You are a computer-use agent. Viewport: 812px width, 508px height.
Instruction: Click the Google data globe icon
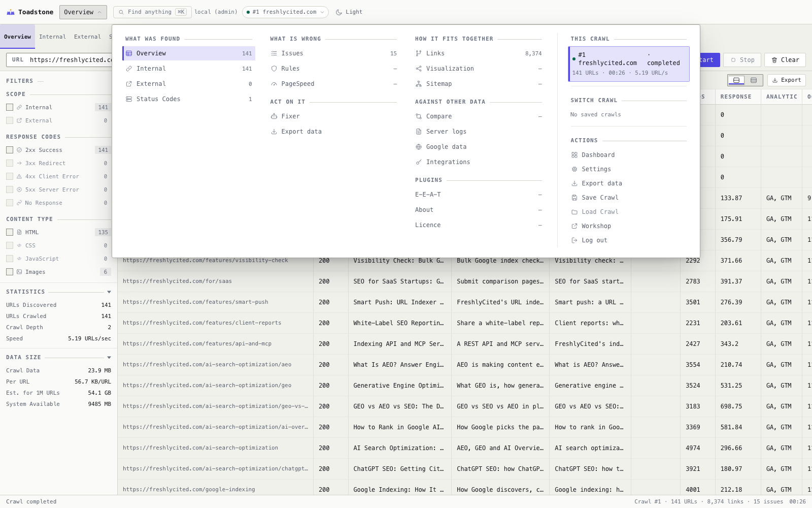[419, 147]
